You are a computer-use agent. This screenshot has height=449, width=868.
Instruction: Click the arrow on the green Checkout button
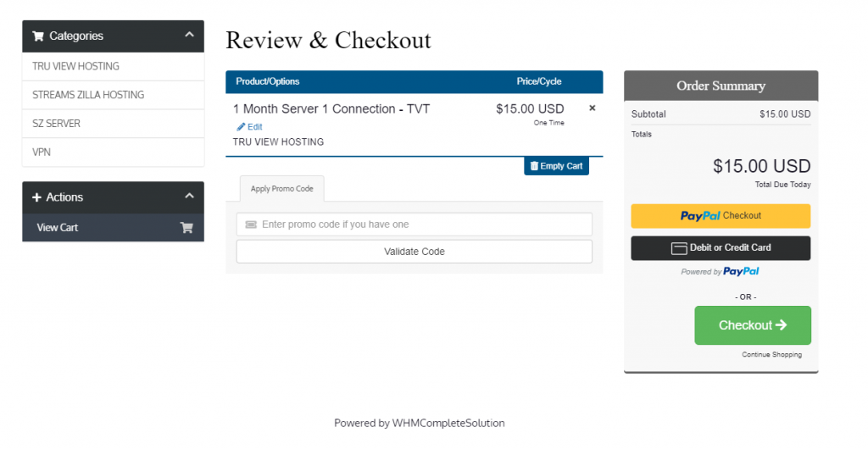click(x=781, y=324)
